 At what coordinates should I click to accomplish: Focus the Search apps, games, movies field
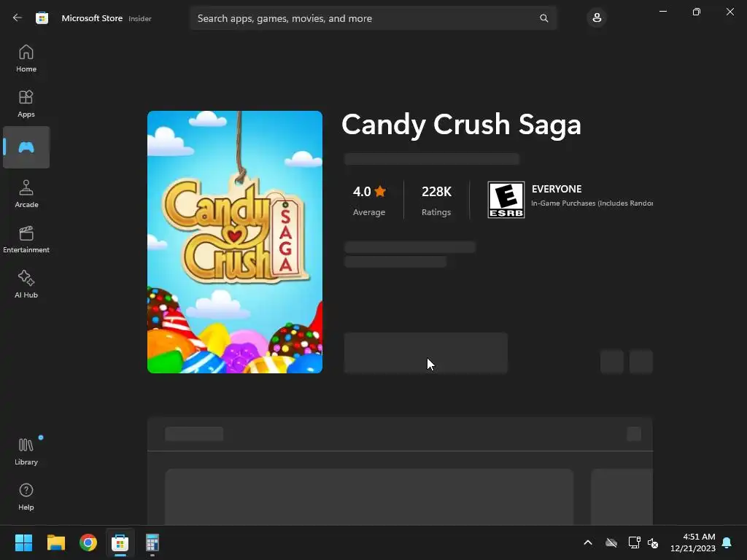[373, 18]
